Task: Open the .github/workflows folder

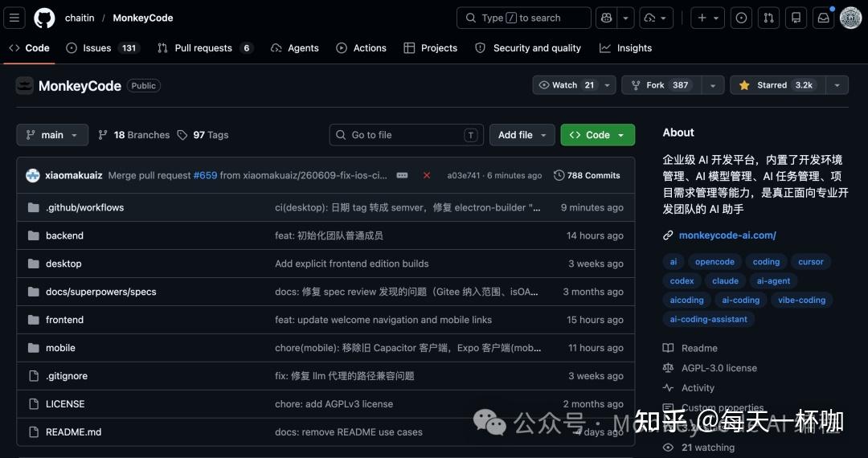Action: 84,207
